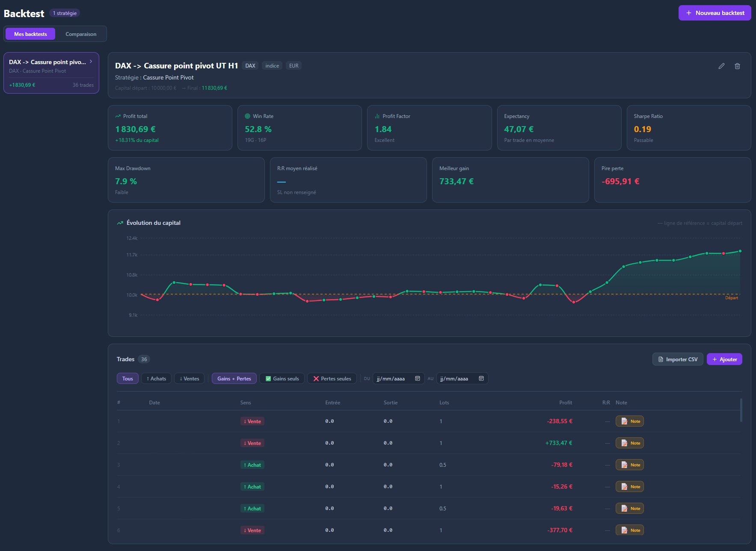Open the Note for trade -377,70 €
Viewport: 756px width, 551px height.
click(x=629, y=530)
